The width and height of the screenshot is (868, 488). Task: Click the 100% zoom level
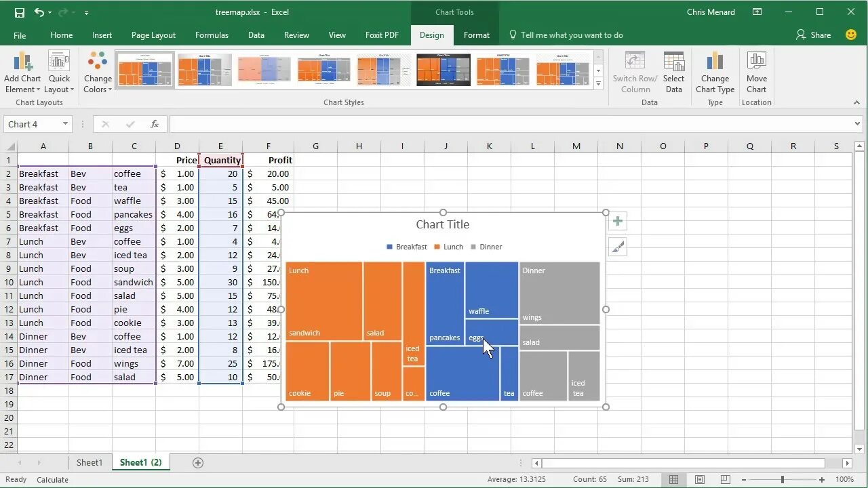(845, 479)
